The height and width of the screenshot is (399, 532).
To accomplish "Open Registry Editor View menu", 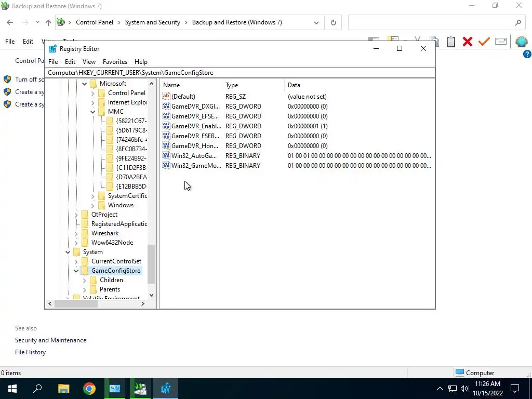I will coord(89,62).
